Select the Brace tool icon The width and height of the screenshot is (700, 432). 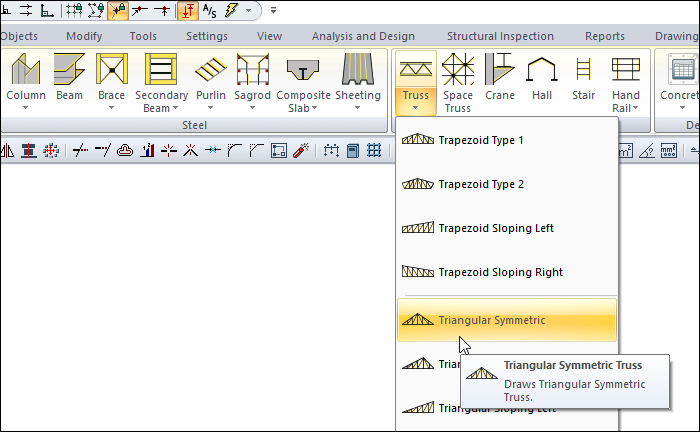pyautogui.click(x=112, y=69)
